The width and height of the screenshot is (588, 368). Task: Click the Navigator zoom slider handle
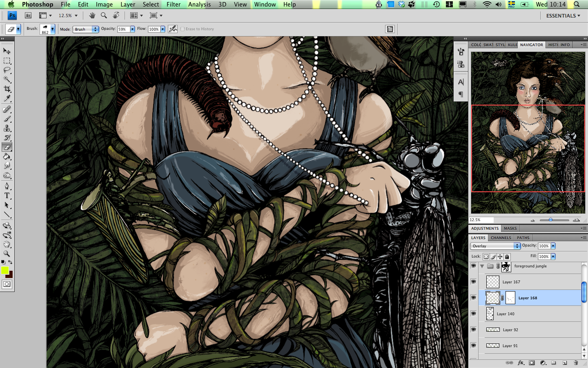click(550, 220)
